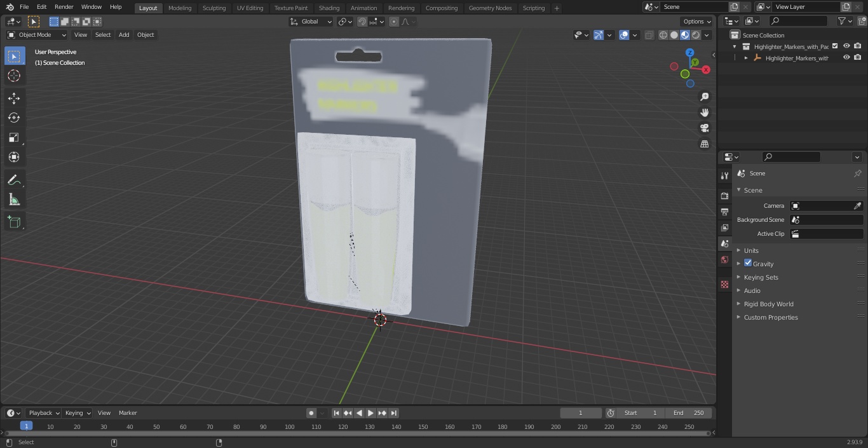Expand the Audio panel
The image size is (868, 448).
coord(752,290)
